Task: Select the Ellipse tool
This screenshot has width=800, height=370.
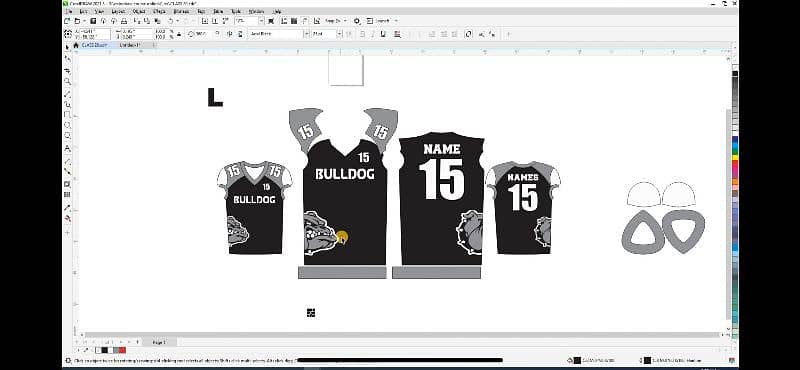Action: tap(67, 126)
